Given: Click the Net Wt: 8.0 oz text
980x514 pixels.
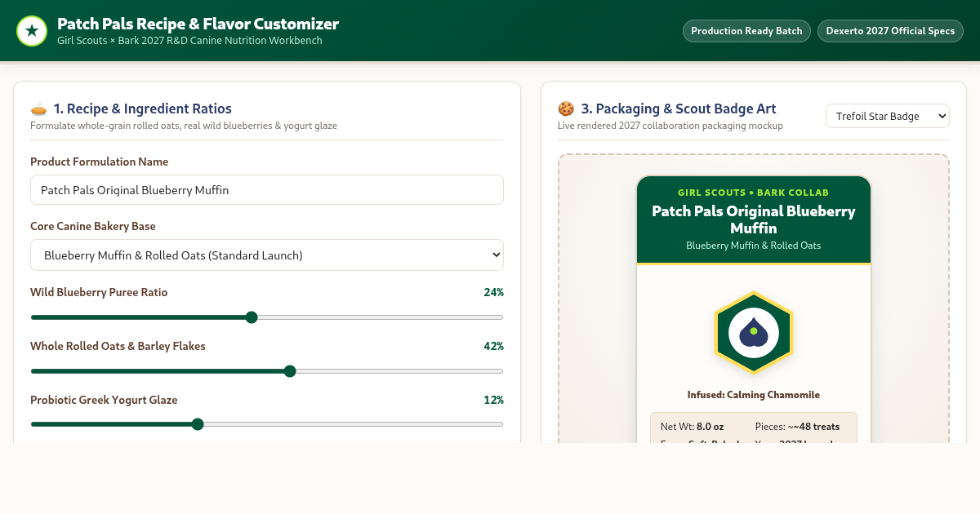Looking at the screenshot, I should coord(692,427).
